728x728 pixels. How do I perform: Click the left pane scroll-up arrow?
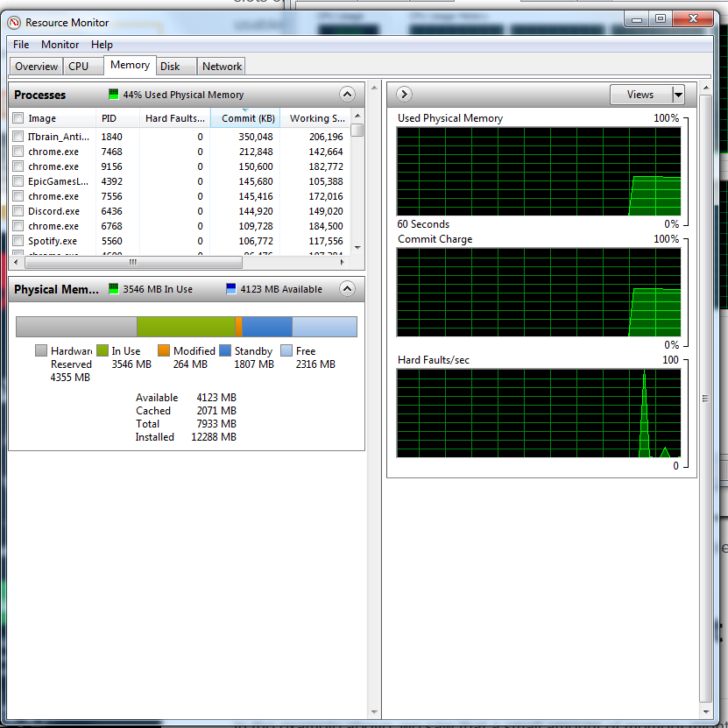point(374,88)
